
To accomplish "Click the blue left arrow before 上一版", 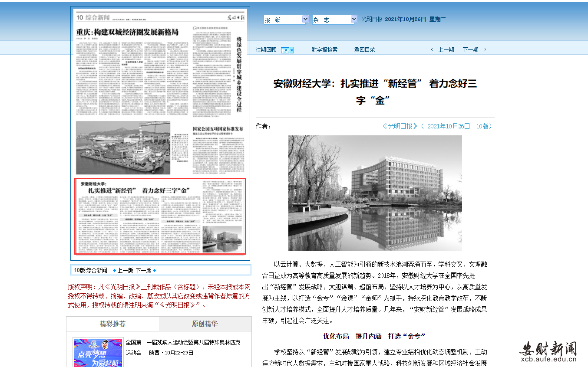I will (115, 270).
